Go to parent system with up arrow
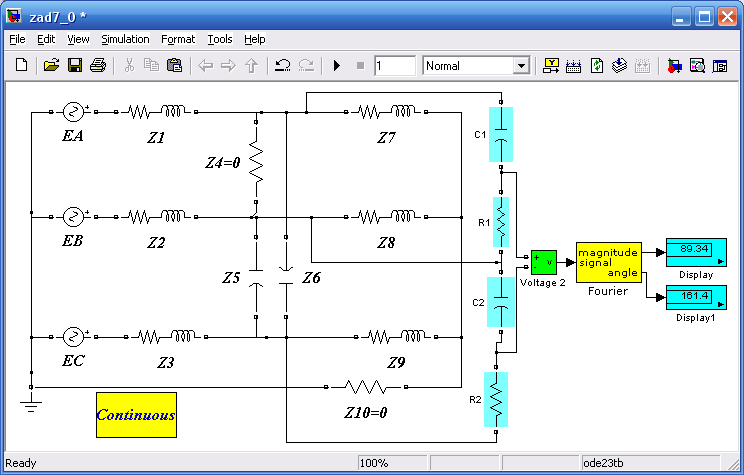The width and height of the screenshot is (744, 475). 251,65
